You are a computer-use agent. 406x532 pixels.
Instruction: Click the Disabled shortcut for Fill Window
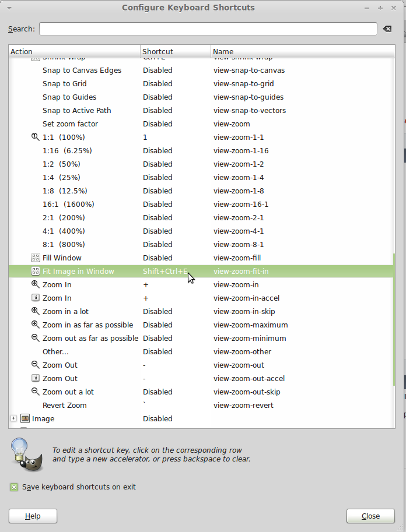click(157, 258)
